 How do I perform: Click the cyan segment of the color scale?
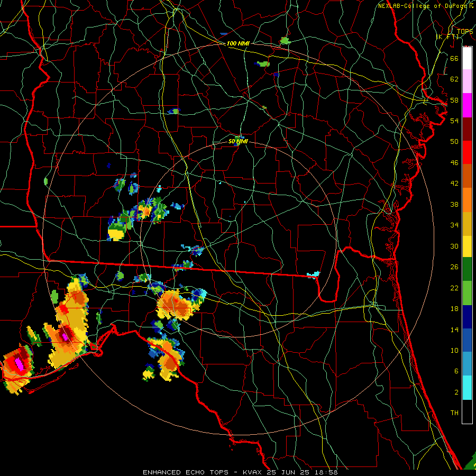(x=467, y=388)
